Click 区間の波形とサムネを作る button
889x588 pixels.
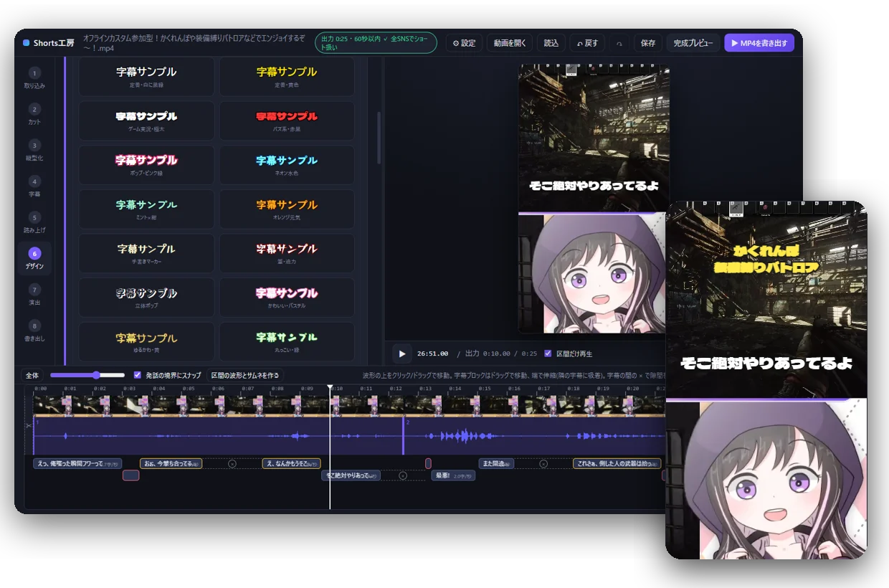(245, 375)
